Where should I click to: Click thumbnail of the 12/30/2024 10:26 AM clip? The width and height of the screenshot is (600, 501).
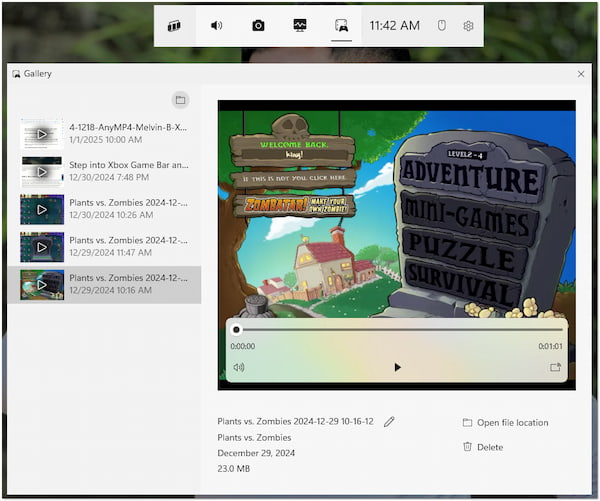42,209
